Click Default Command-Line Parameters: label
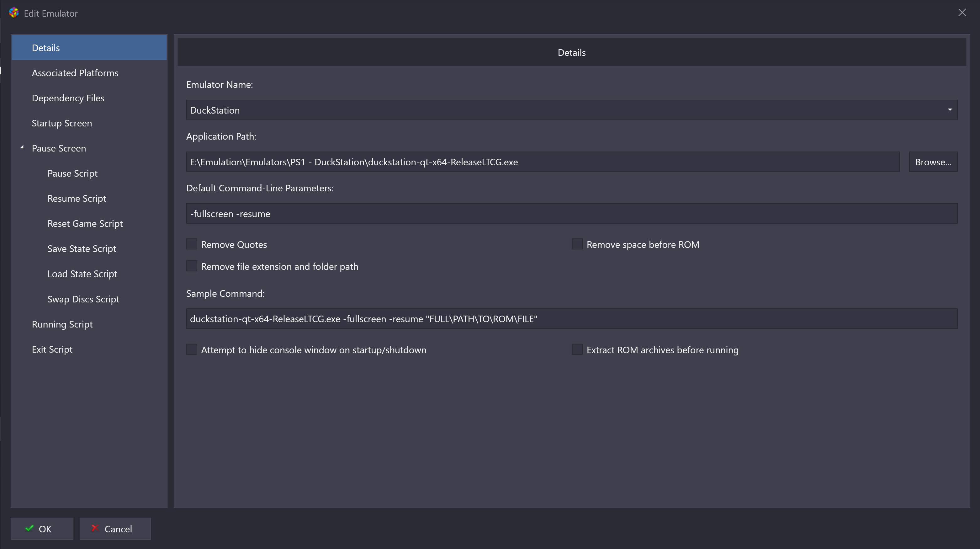Screen dimensions: 980x549 260,188
